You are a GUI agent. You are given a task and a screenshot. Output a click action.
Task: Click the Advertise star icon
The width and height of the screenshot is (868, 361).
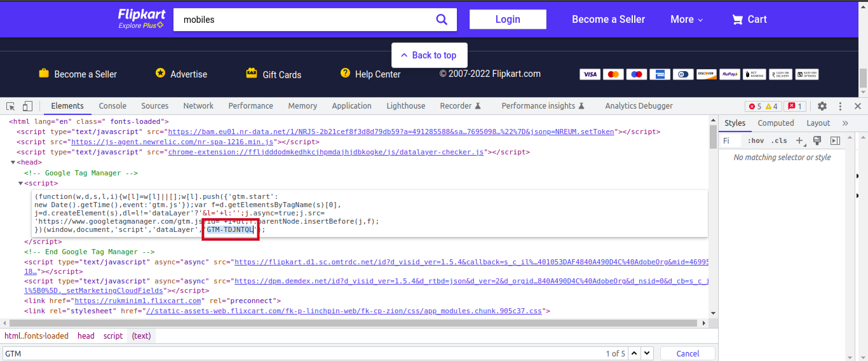coord(160,73)
